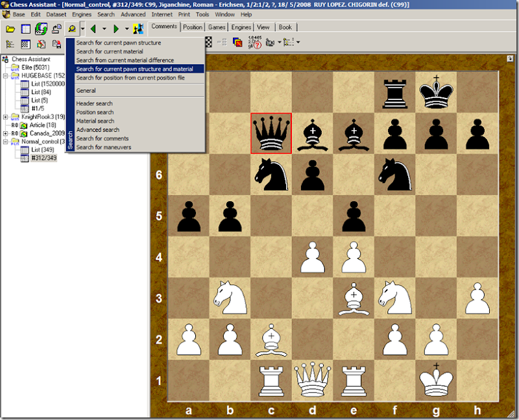Image resolution: width=519 pixels, height=420 pixels.
Task: Go to next game with green right arrow
Action: 116,29
